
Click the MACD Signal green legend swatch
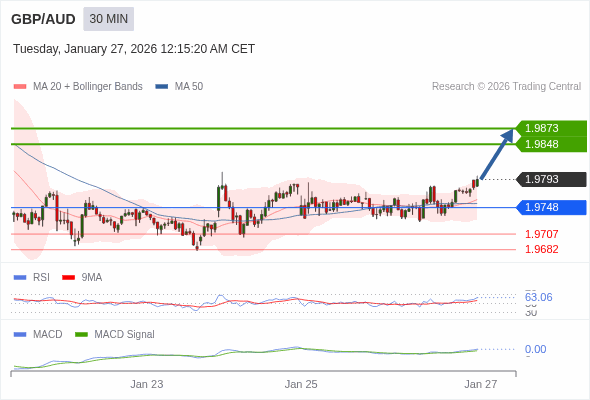coord(81,335)
